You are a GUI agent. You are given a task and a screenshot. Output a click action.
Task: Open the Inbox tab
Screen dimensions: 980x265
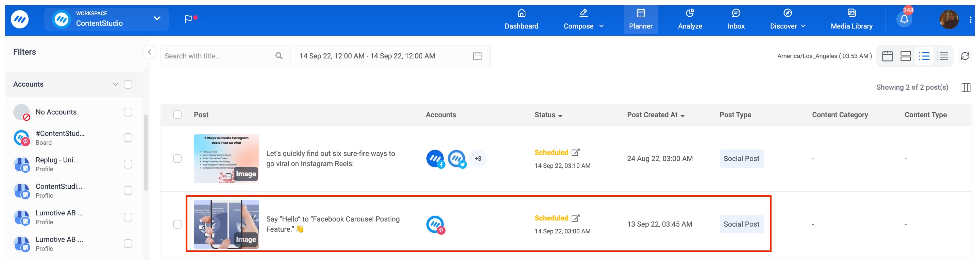(736, 19)
